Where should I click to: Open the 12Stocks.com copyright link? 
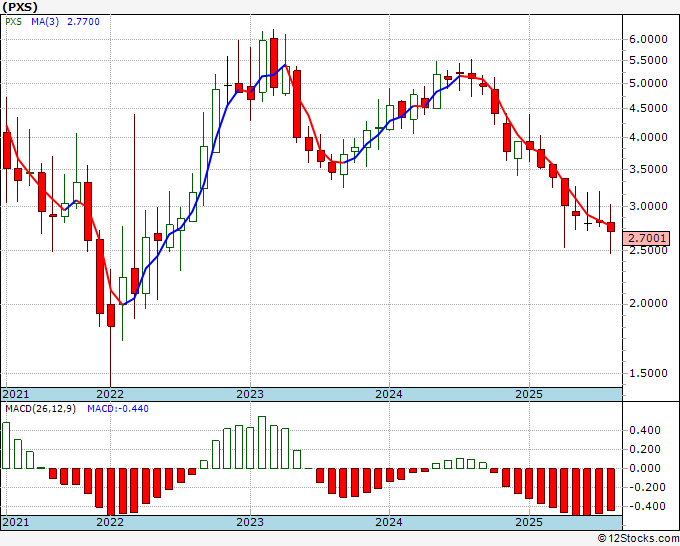(638, 539)
